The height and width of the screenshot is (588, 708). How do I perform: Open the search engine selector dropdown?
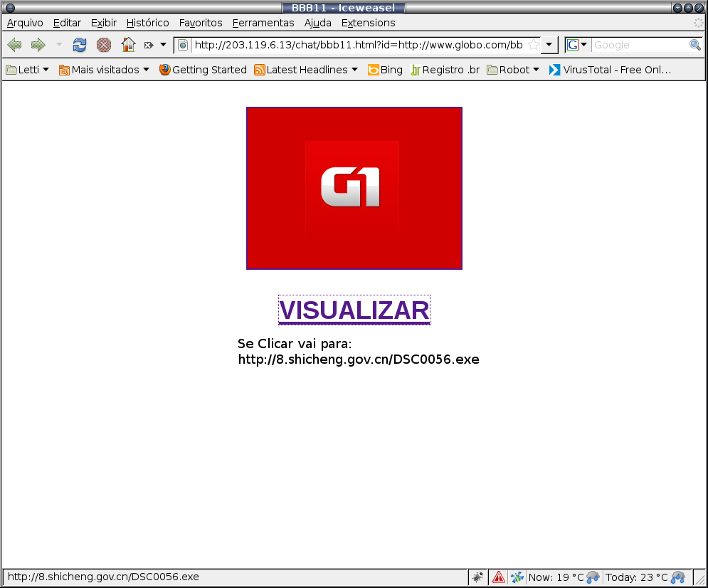coord(578,45)
